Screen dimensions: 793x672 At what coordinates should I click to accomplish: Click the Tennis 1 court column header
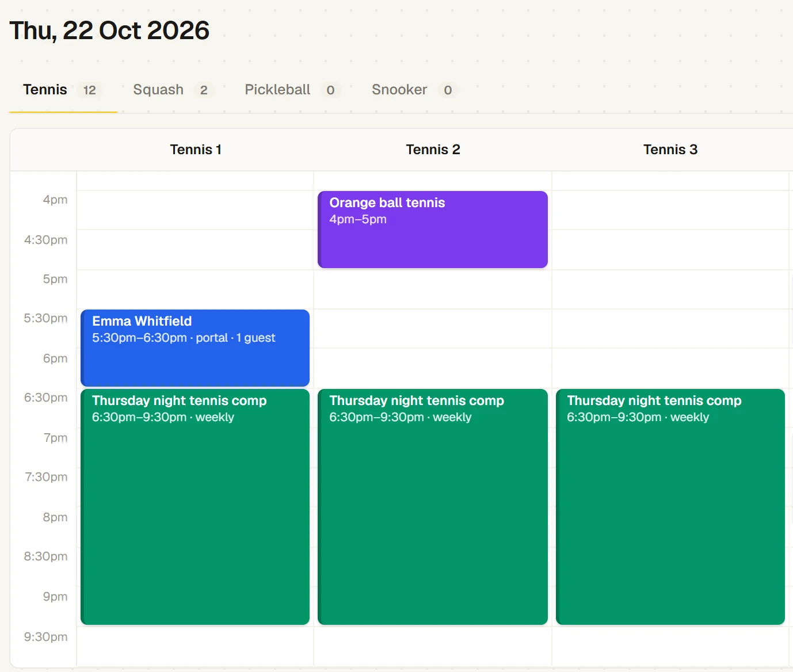[x=196, y=150]
